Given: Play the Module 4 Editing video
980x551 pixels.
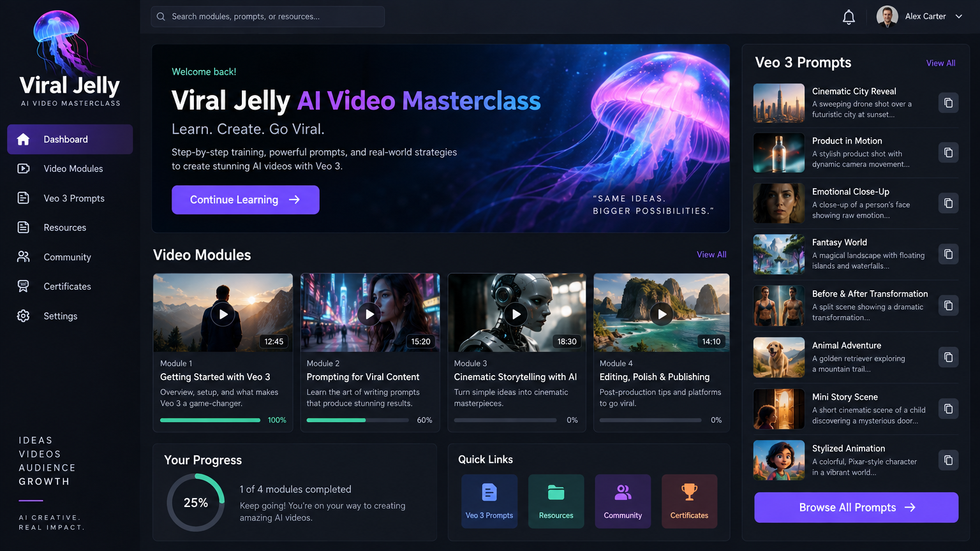Looking at the screenshot, I should coord(662,314).
